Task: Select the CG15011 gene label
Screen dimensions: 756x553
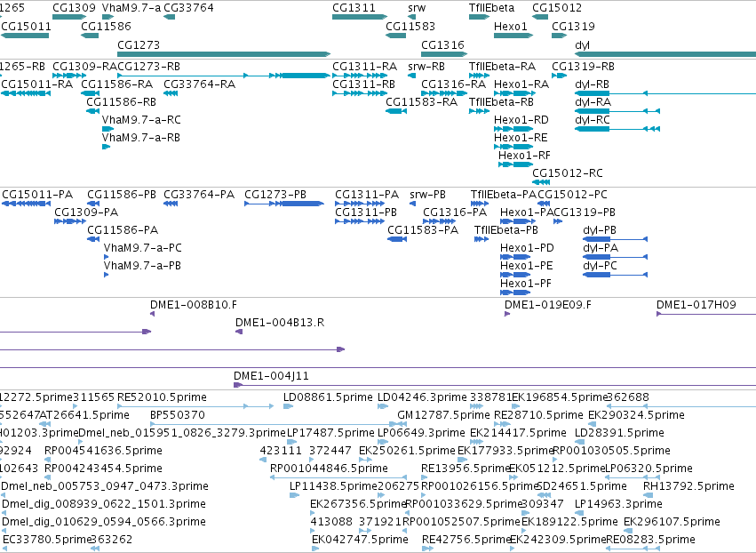Action: point(26,26)
